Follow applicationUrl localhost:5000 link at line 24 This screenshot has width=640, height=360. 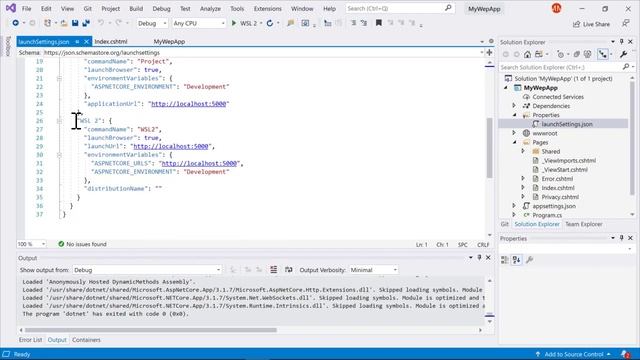tap(189, 104)
